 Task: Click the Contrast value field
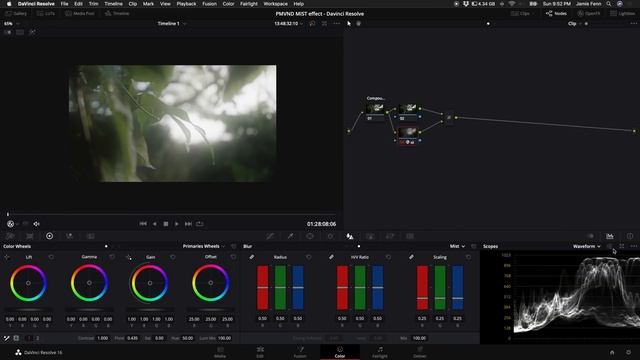tap(103, 338)
